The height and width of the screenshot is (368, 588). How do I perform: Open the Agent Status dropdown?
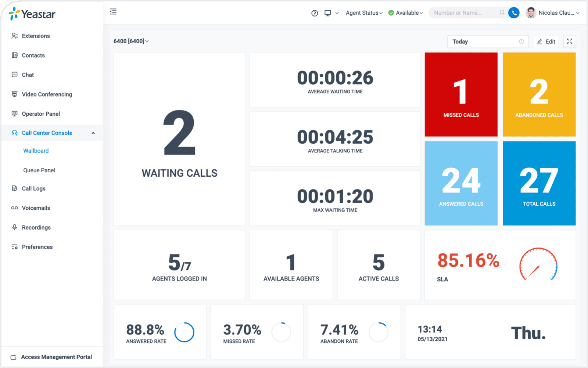(364, 12)
